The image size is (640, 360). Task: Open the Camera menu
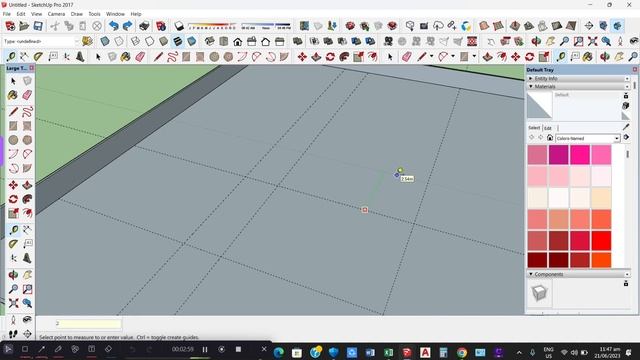click(x=56, y=14)
